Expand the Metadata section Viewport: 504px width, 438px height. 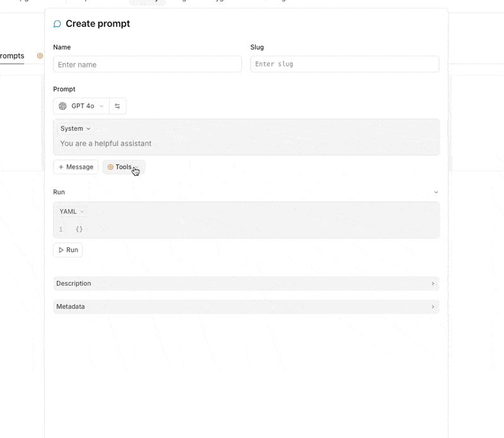[246, 306]
